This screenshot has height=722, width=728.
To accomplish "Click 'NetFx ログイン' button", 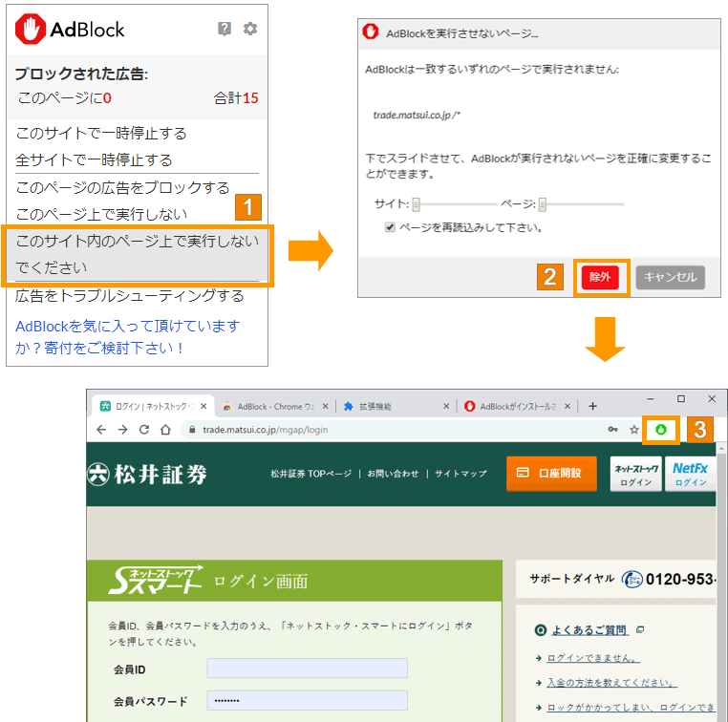I will coord(691,475).
